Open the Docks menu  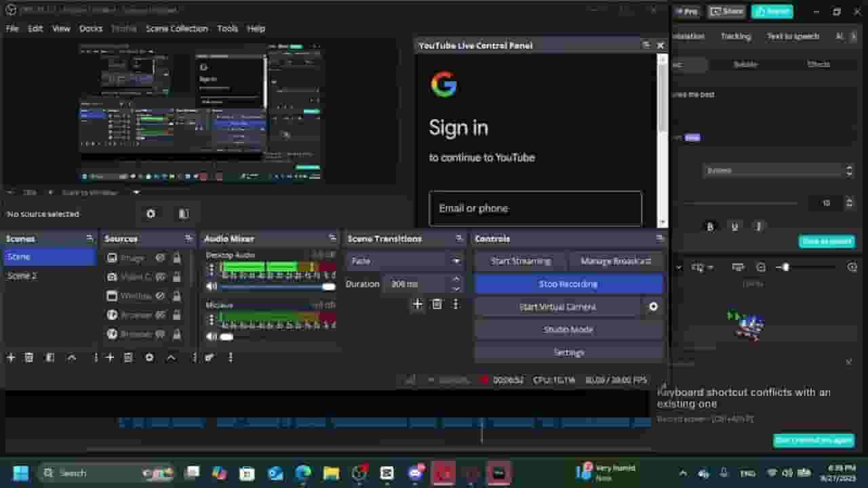tap(91, 28)
